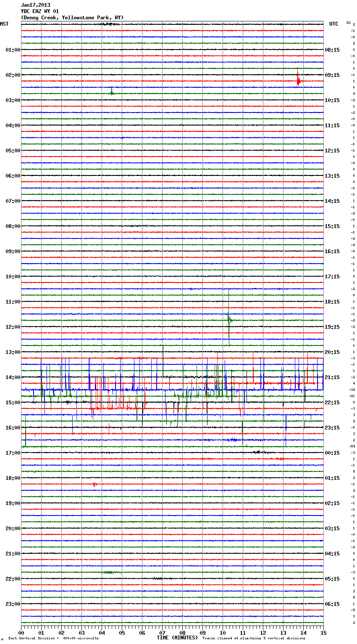Viewport: 357px width, 644px height.
Task: Select the station code YDC EHZ WY 01
Action: click(40, 11)
